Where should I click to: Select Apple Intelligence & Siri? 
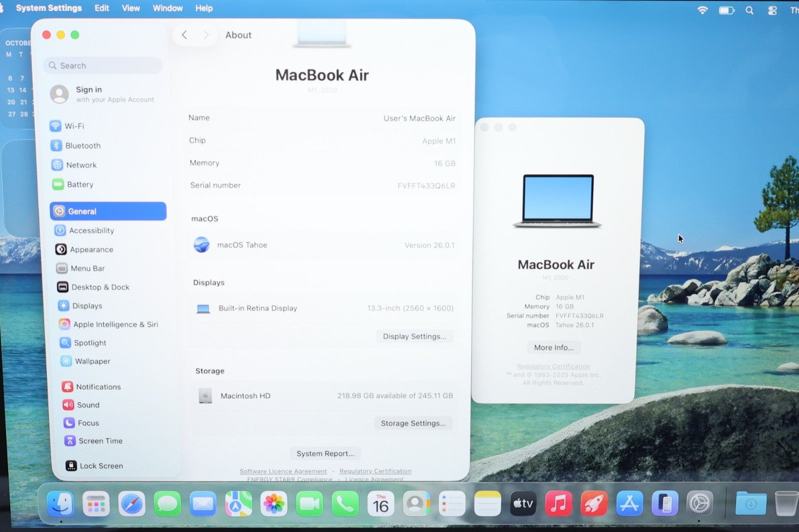point(115,324)
